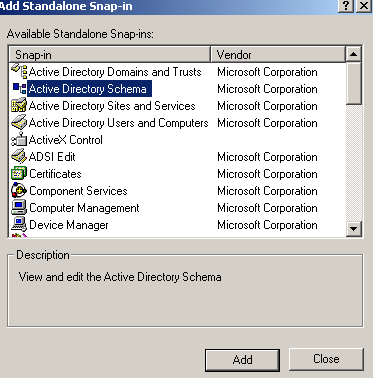The image size is (373, 378).
Task: Select the Computer Management icon
Action: coord(19,208)
